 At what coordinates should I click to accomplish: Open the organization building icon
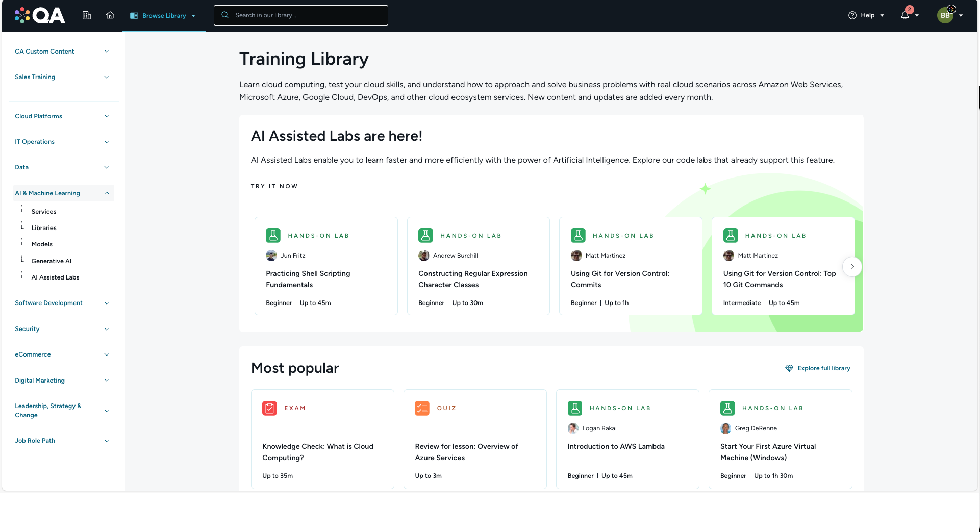87,15
